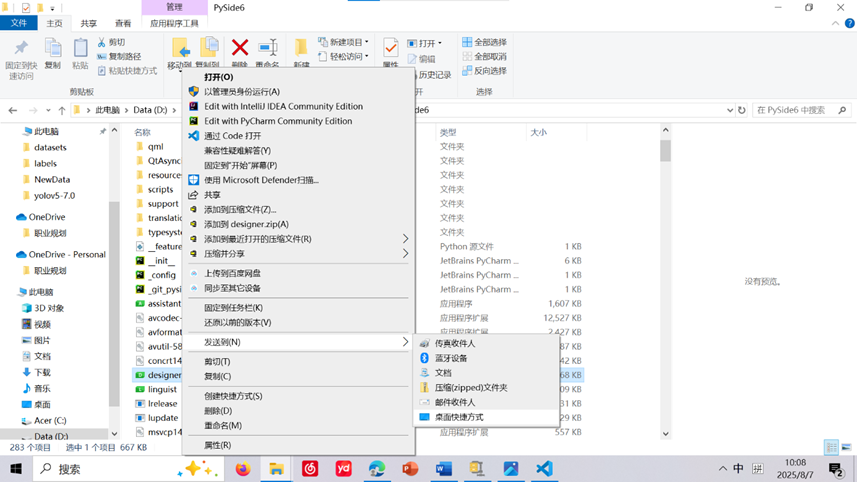
Task: Click the Pin to Quick Access icon
Action: pos(21,48)
